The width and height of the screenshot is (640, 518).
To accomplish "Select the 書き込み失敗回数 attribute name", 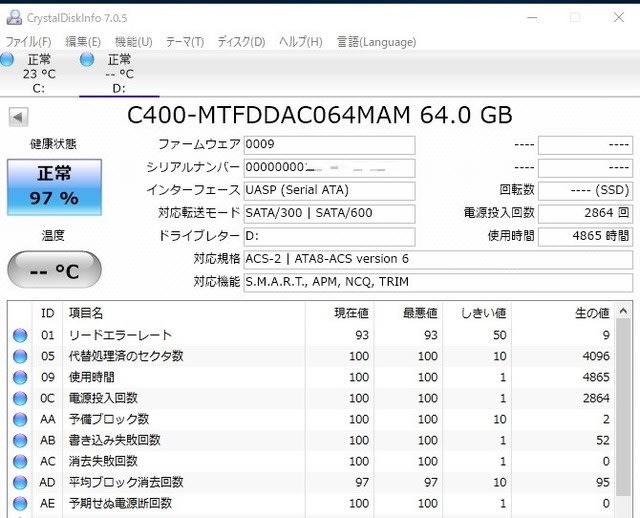I will click(x=115, y=440).
